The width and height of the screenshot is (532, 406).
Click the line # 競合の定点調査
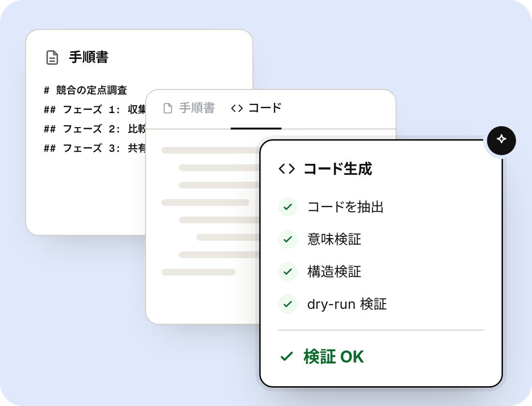(86, 90)
